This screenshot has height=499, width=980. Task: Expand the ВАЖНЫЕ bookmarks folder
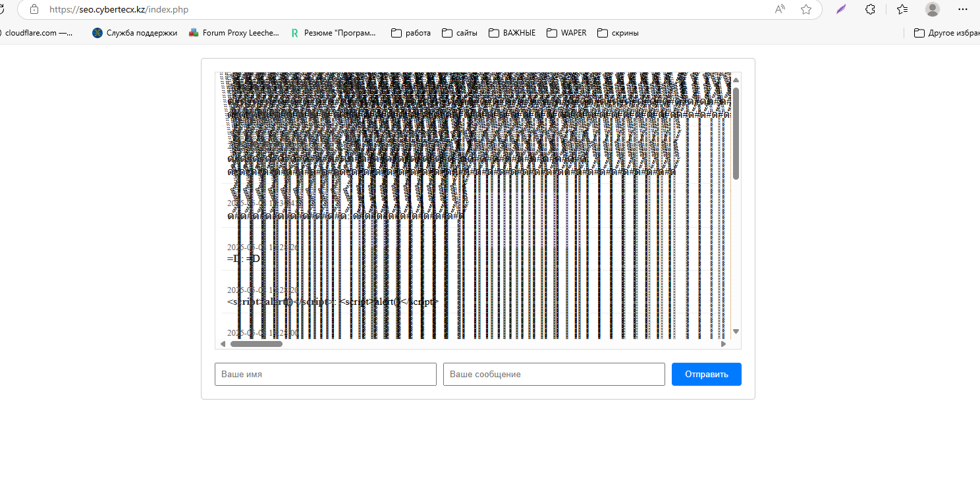pyautogui.click(x=512, y=33)
